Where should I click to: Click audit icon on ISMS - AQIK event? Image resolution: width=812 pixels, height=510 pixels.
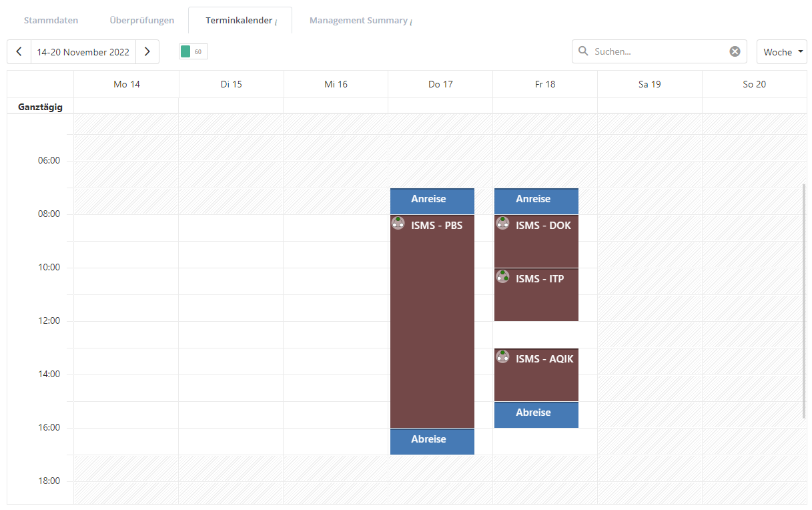coord(502,357)
